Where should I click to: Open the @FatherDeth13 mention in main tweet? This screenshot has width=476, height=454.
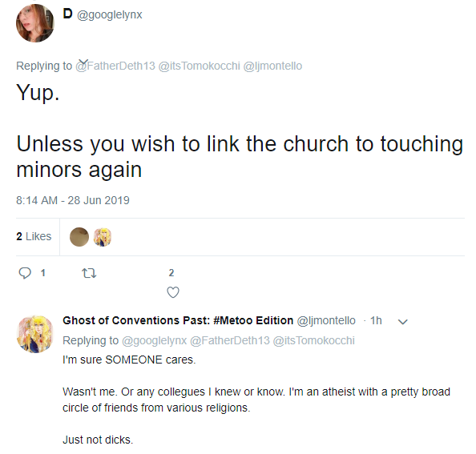tap(115, 66)
